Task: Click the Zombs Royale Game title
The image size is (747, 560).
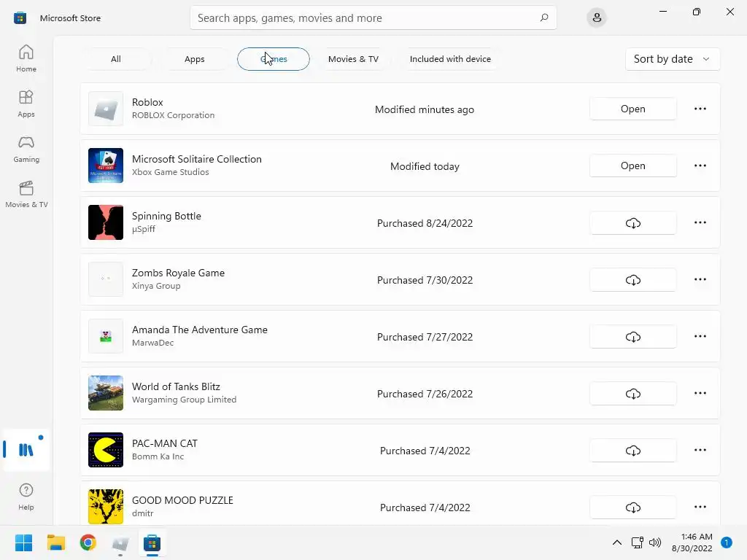Action: (x=178, y=273)
